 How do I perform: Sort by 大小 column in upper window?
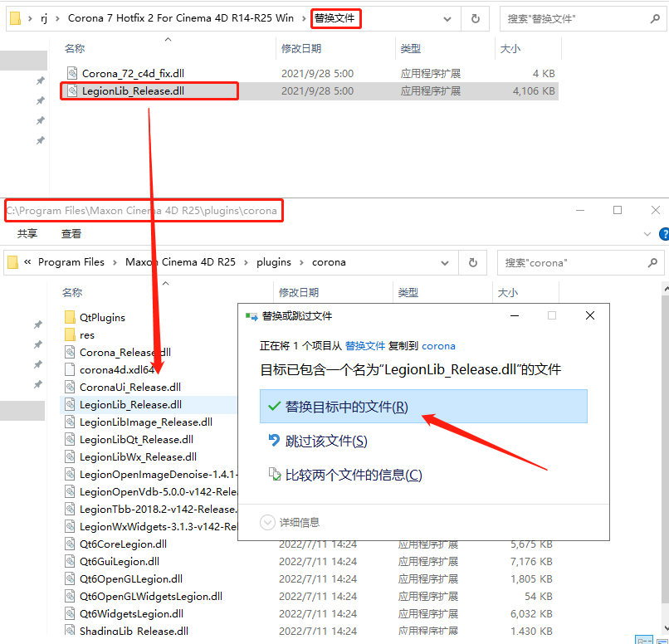pos(510,49)
